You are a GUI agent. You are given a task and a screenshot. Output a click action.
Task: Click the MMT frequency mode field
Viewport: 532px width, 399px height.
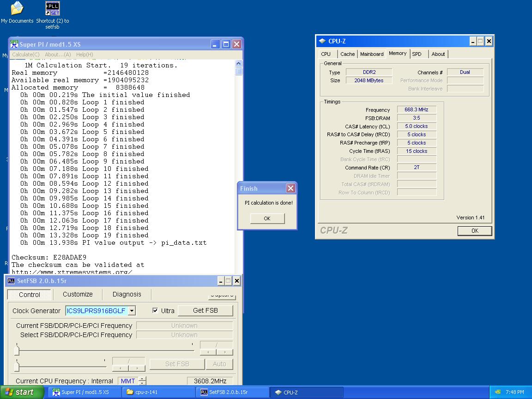click(x=128, y=381)
